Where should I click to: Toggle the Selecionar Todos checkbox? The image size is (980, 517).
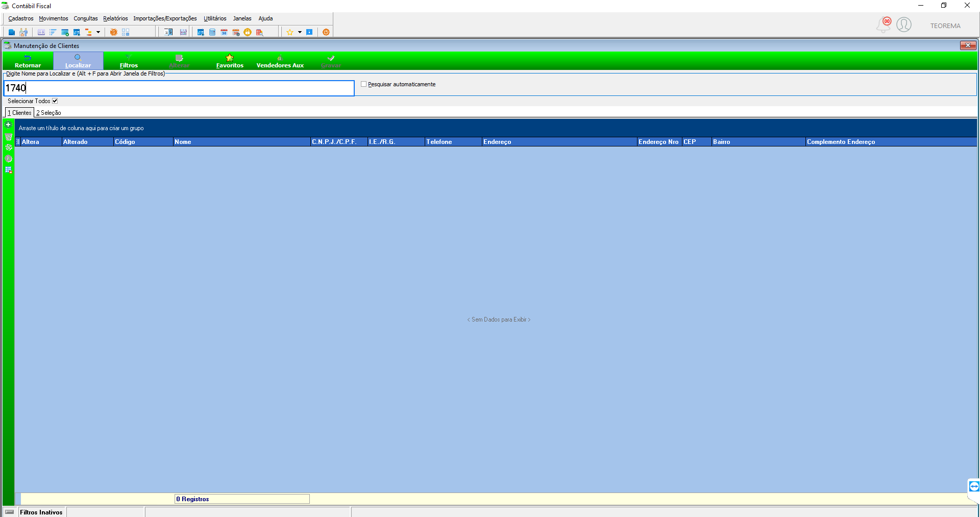(55, 101)
